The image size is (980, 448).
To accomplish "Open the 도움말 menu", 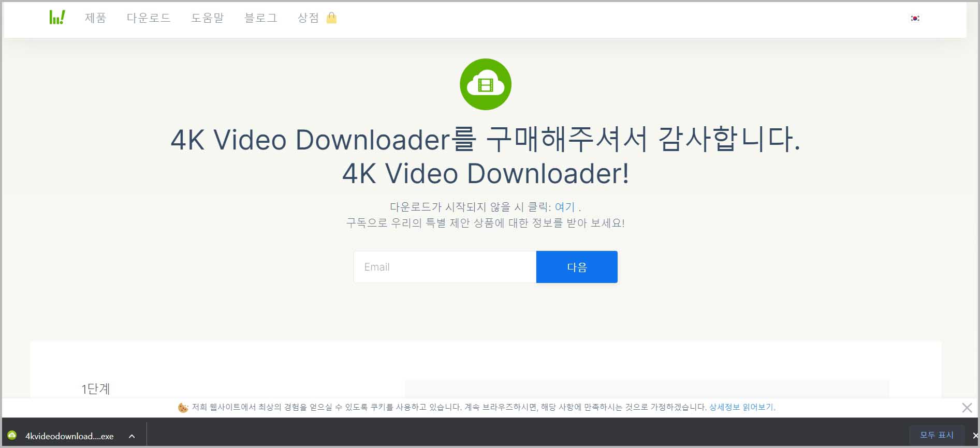I will coord(208,18).
